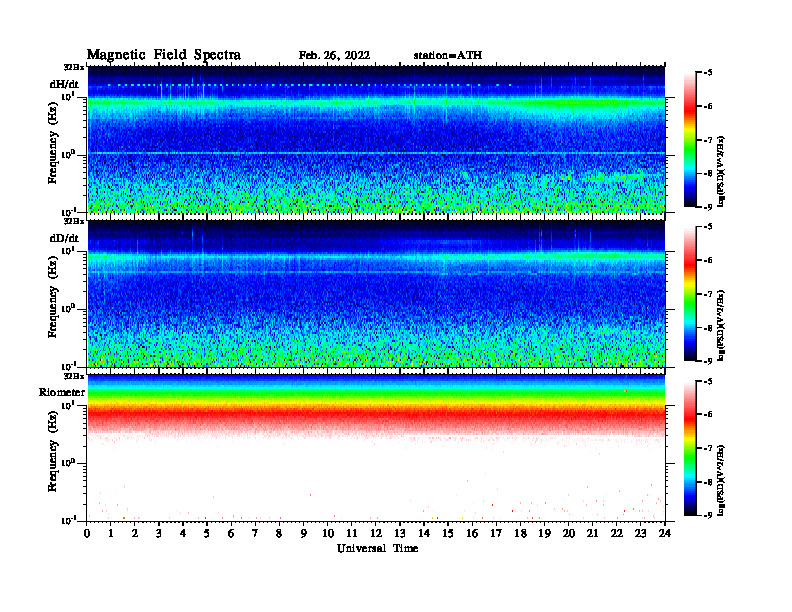This screenshot has height=612, width=792.
Task: Click the 'Magnetic Field Spectra' title
Action: point(163,55)
